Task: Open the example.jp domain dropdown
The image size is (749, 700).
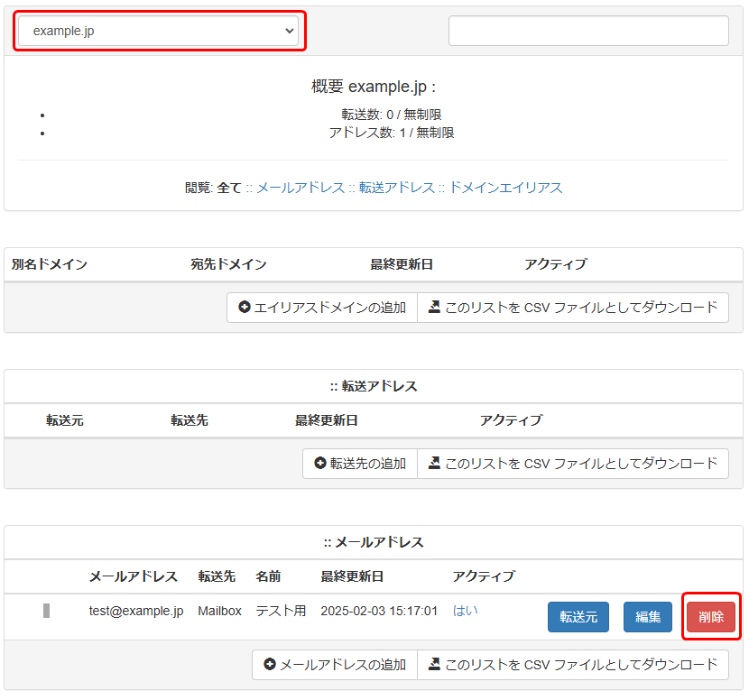Action: click(159, 31)
